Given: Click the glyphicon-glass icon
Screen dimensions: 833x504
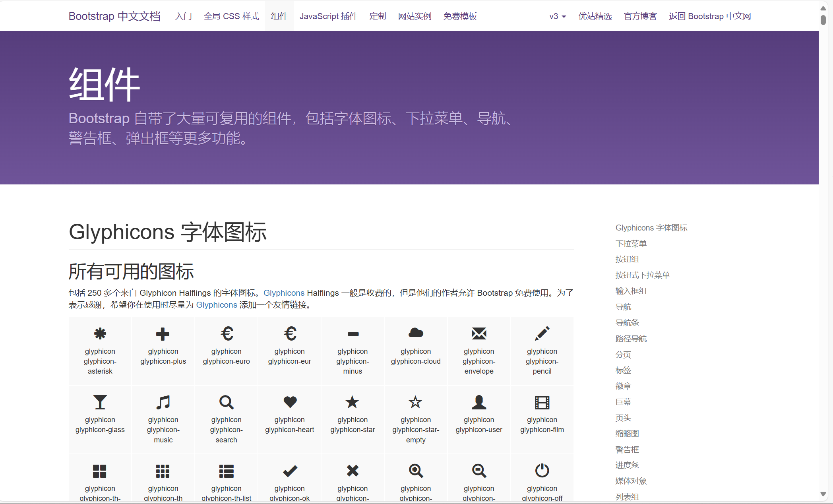Looking at the screenshot, I should point(100,402).
